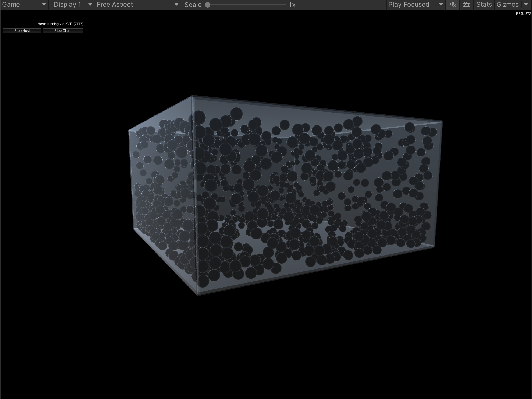Click the right end of Scale slider track
The height and width of the screenshot is (399, 532).
click(x=285, y=5)
